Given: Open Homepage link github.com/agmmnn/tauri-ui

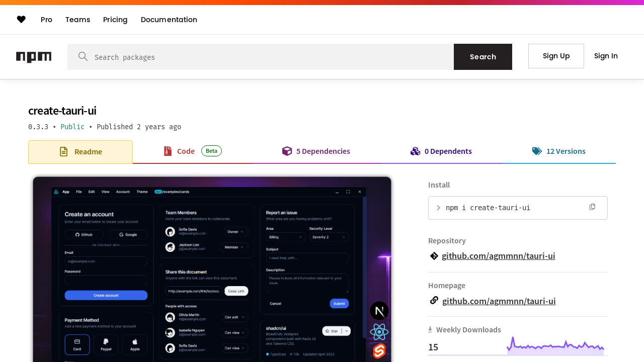Looking at the screenshot, I should coord(499,301).
